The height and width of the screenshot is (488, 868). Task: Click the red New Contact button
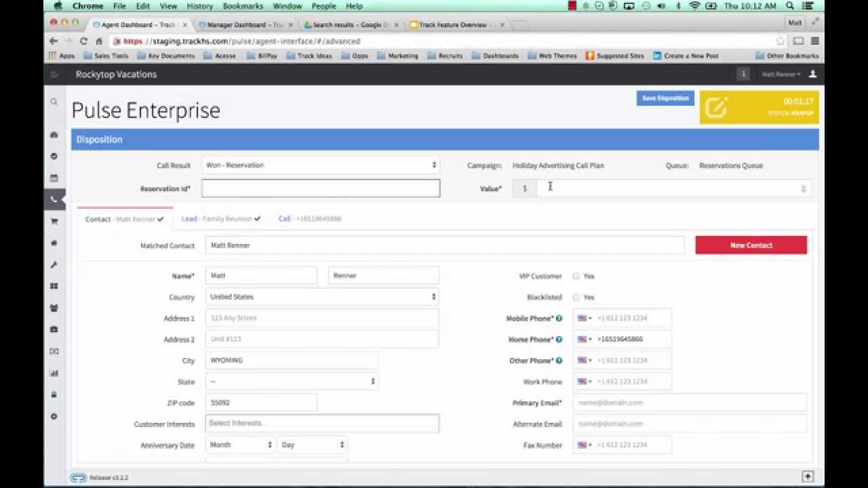click(x=751, y=245)
